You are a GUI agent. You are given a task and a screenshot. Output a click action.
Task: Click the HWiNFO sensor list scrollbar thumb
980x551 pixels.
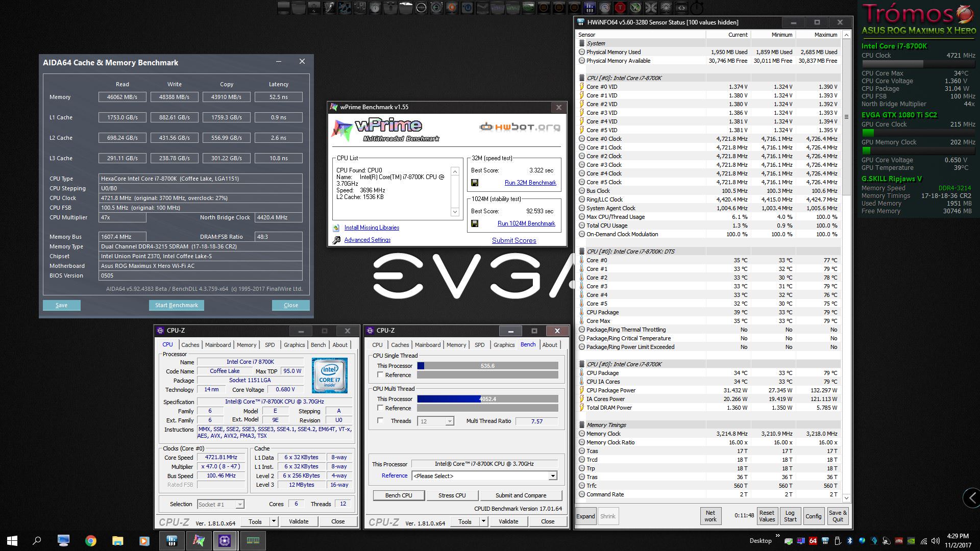point(846,117)
